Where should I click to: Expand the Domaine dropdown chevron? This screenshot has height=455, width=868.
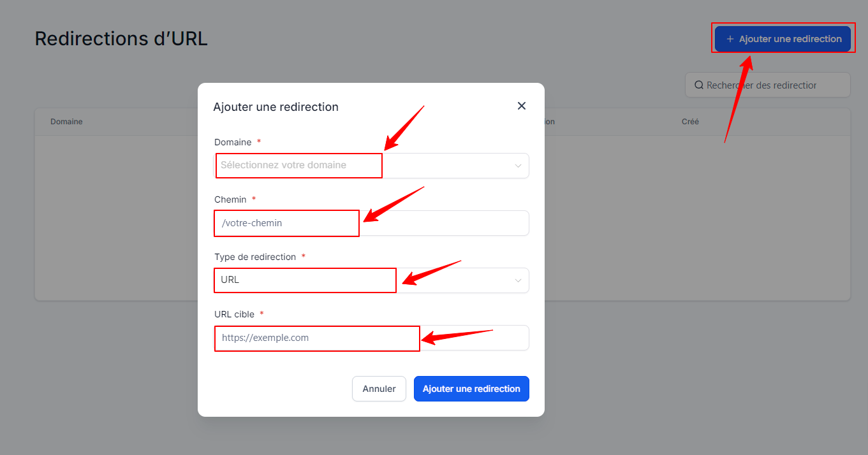click(518, 166)
